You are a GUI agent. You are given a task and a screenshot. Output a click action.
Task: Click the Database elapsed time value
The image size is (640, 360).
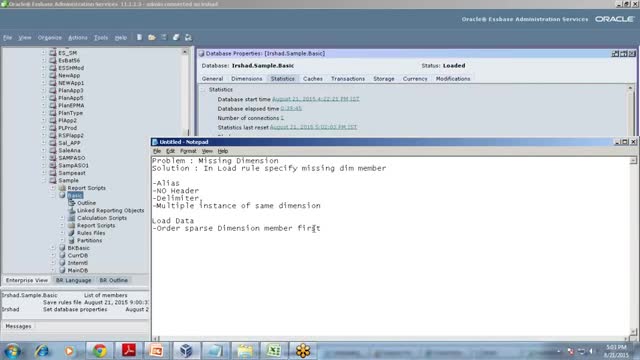click(291, 109)
